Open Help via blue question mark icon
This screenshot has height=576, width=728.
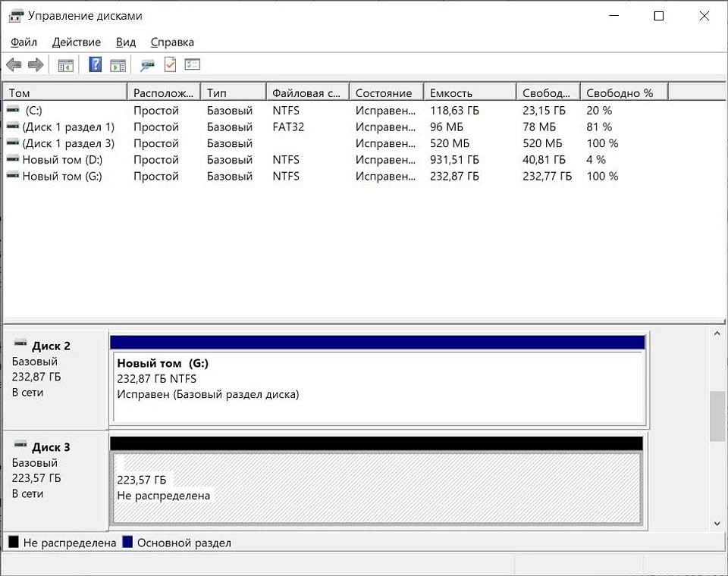(x=95, y=64)
